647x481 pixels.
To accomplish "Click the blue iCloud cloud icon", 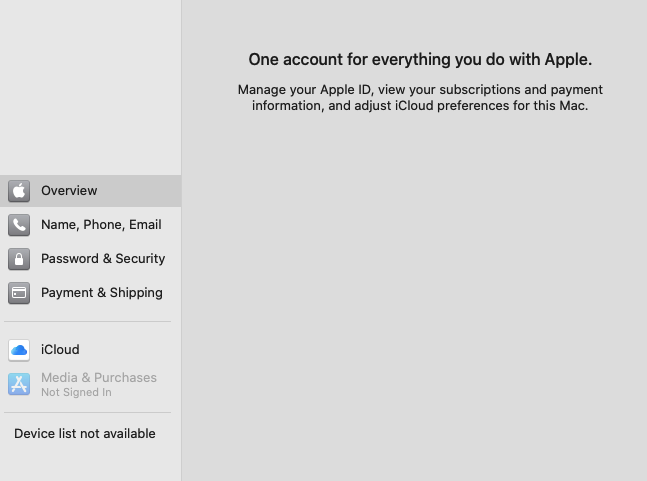I will [x=19, y=350].
